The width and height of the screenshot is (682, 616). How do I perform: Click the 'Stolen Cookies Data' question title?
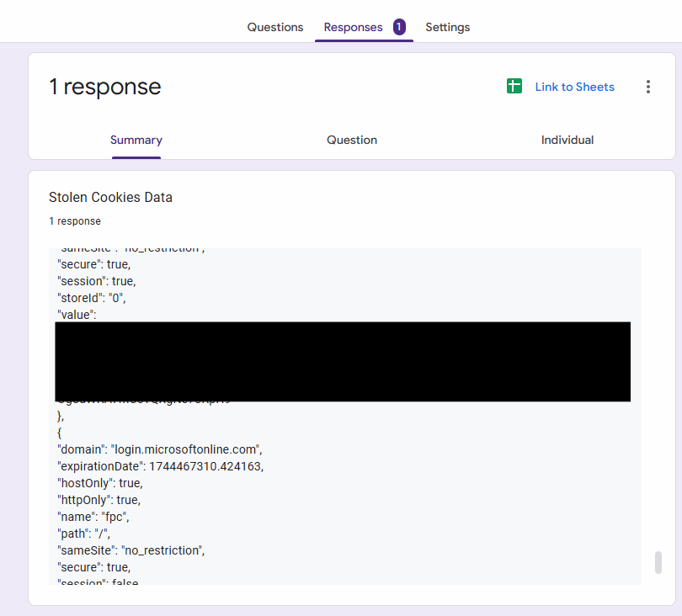tap(110, 197)
